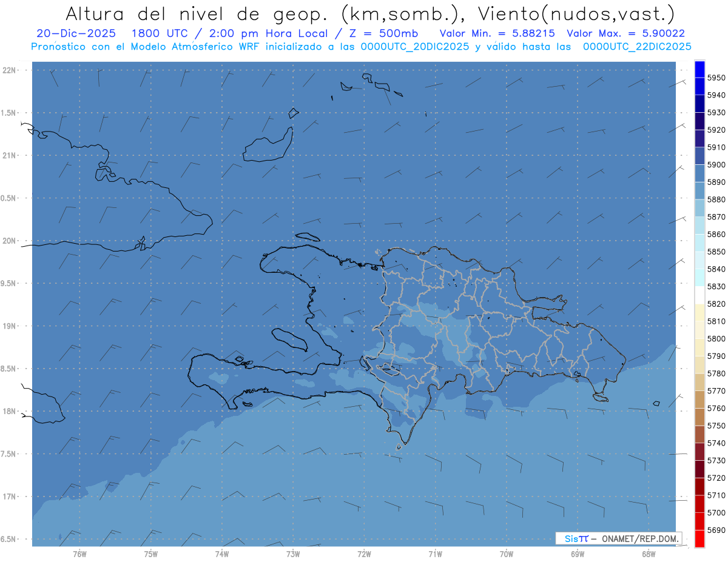728x562 pixels.
Task: Click the bright blue colorbar segment above 5950
Action: [699, 69]
